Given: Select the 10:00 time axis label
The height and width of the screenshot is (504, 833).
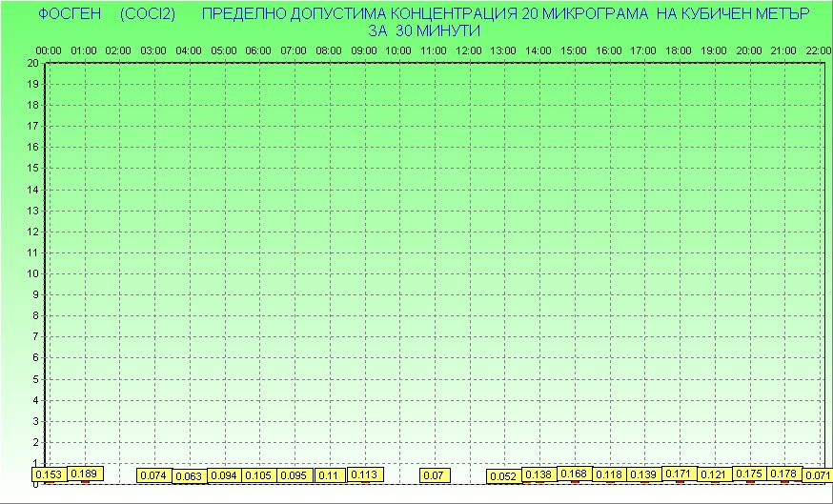Looking at the screenshot, I should (x=399, y=50).
